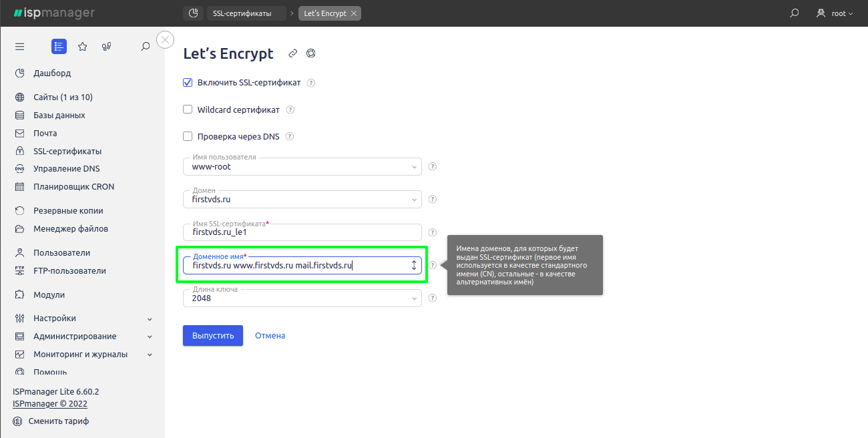Uncheck Включить SSL-сертификат checkbox
This screenshot has height=438, width=868.
coord(188,83)
